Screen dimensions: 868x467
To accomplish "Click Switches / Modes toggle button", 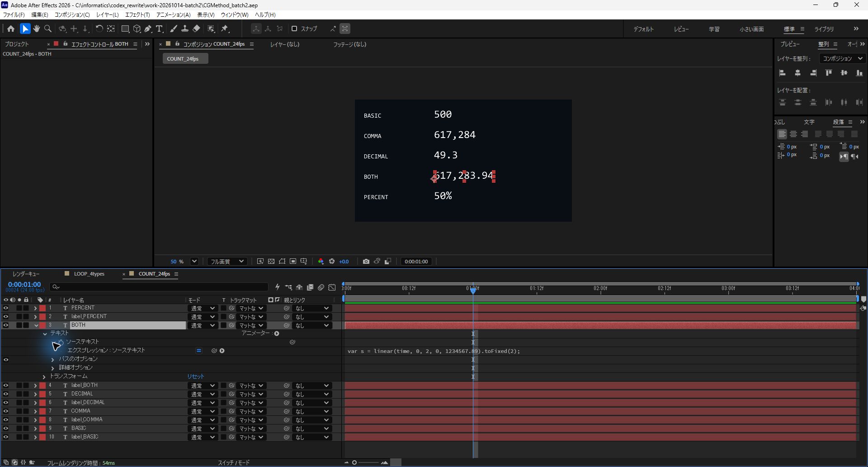I will pyautogui.click(x=234, y=462).
